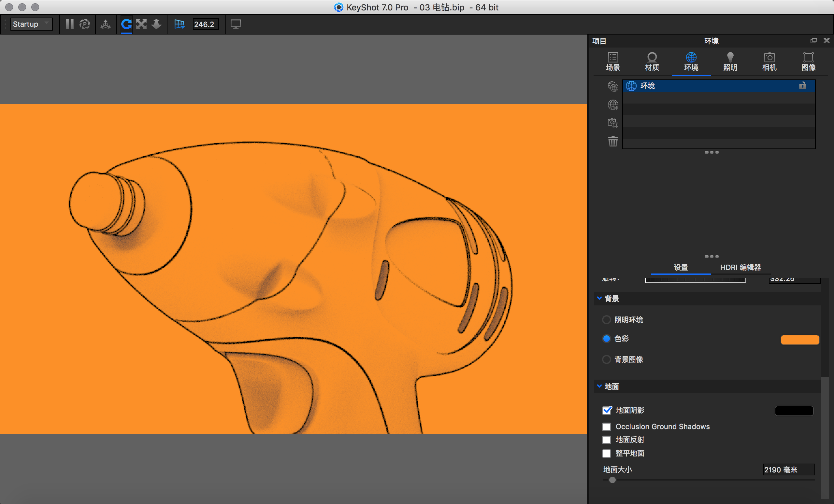Screen dimensions: 834x504
Task: Open the HDRI 编辑器 tab
Action: (740, 267)
